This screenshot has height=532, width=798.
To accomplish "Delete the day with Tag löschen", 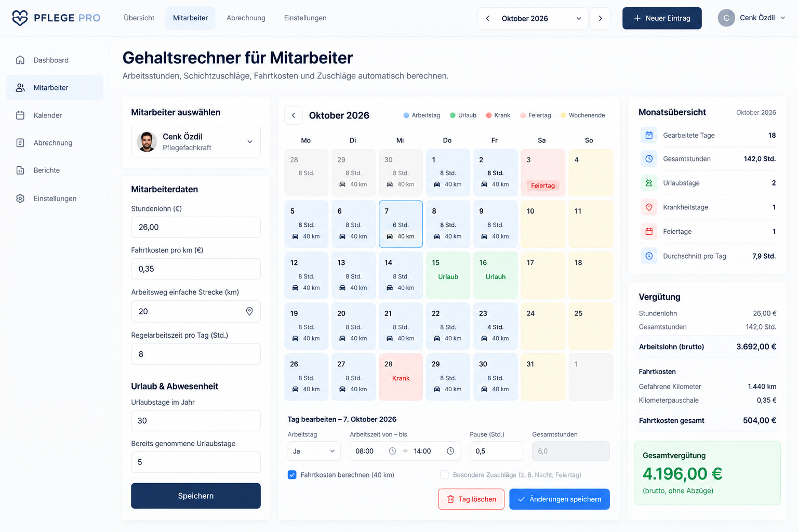I will (471, 499).
